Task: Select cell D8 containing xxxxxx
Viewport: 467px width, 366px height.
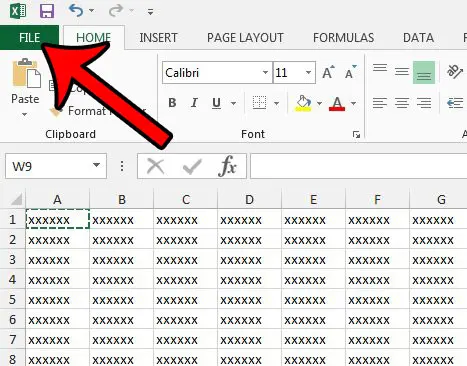Action: click(249, 358)
